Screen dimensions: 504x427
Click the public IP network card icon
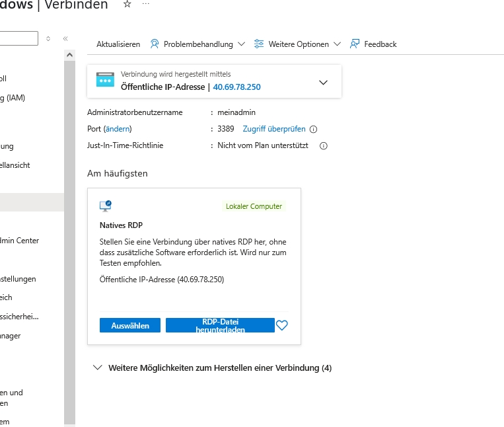point(106,80)
